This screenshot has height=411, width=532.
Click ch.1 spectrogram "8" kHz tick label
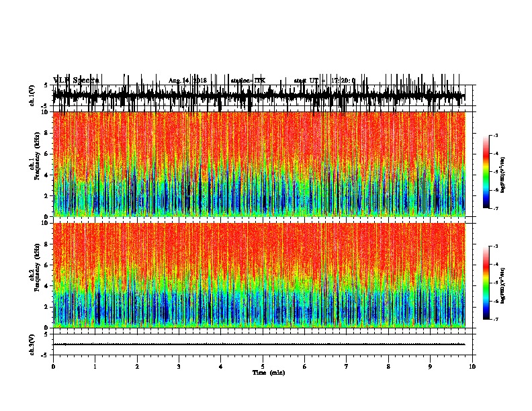click(47, 133)
